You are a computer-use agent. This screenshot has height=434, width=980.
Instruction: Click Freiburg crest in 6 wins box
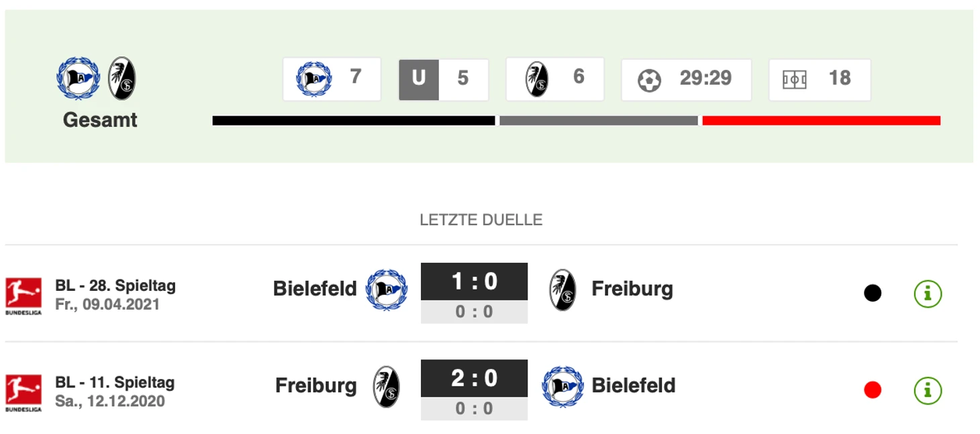(537, 79)
